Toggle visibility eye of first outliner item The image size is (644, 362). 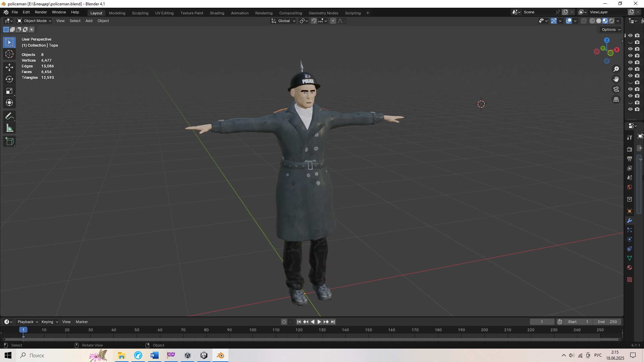click(x=630, y=36)
